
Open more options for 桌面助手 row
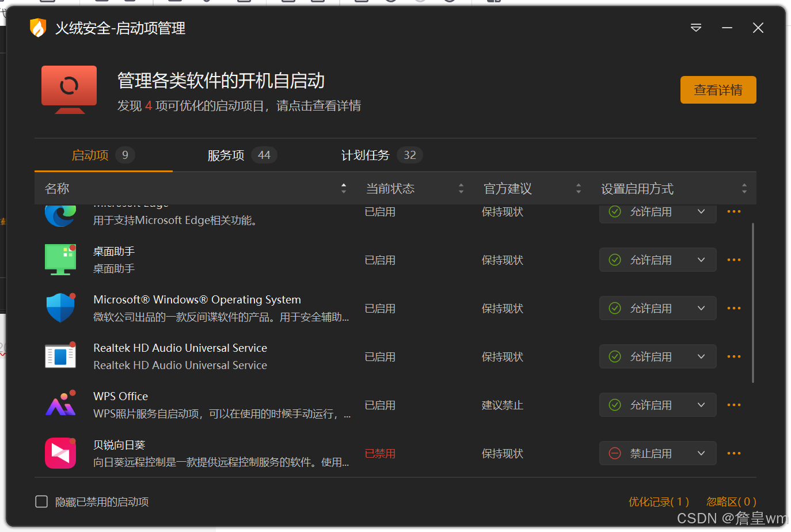(x=734, y=260)
